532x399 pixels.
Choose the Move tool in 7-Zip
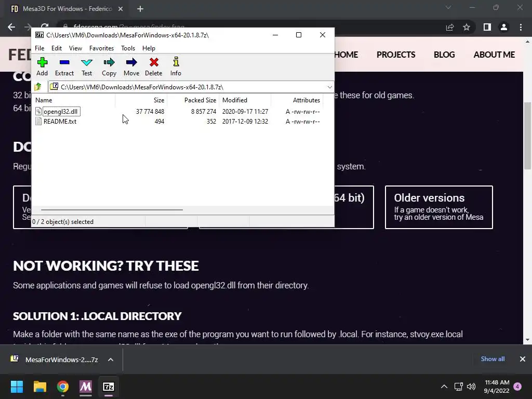131,67
